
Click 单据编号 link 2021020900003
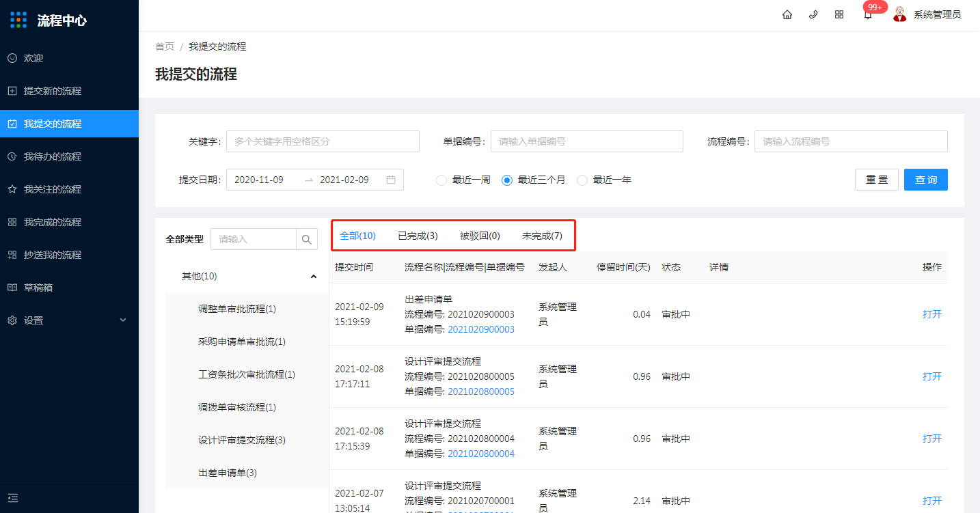pyautogui.click(x=481, y=329)
